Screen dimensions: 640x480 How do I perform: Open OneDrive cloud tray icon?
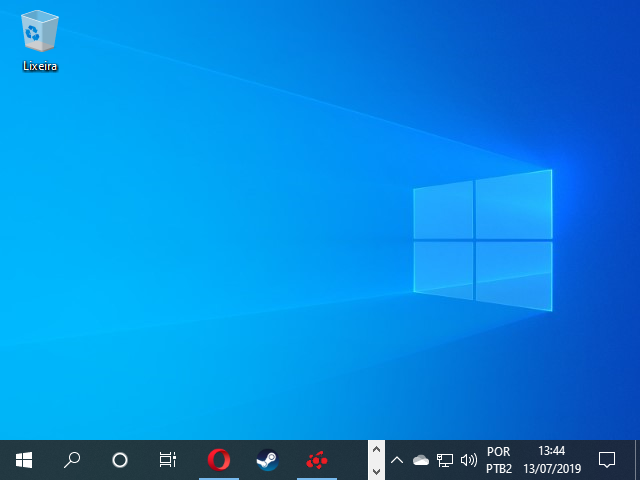420,460
